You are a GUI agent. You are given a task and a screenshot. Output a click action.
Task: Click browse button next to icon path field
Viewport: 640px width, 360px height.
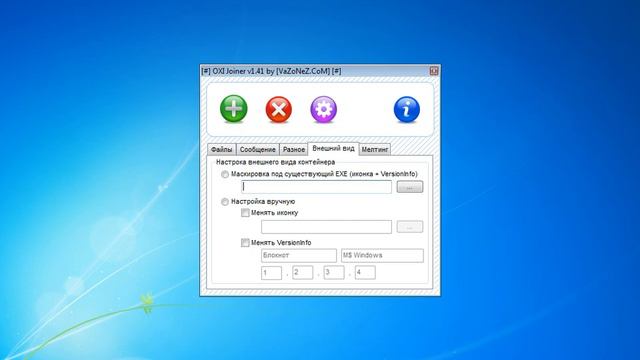click(410, 227)
